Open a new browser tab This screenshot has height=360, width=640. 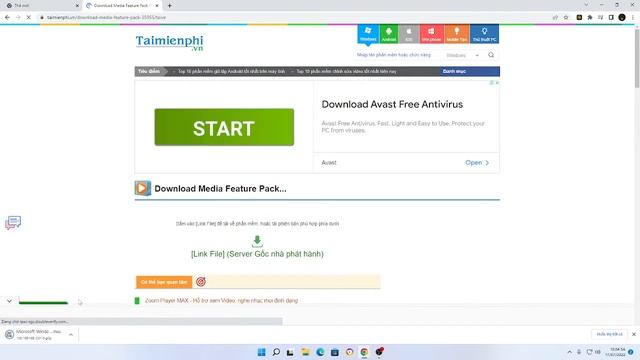coord(169,6)
